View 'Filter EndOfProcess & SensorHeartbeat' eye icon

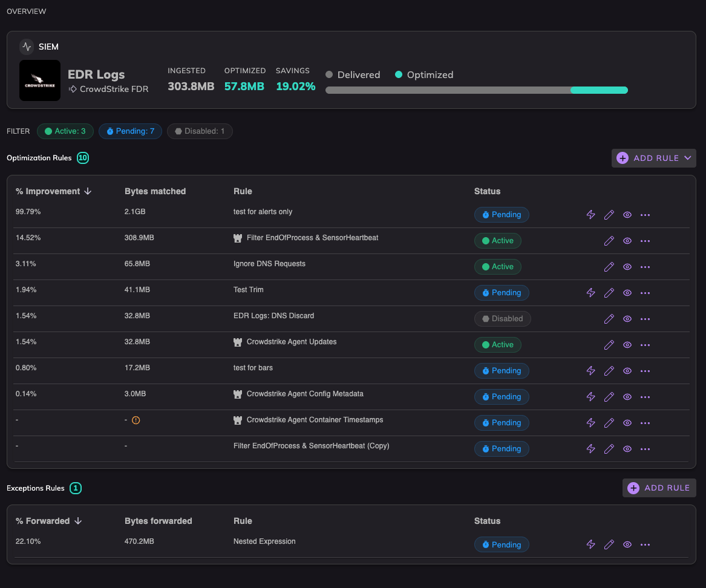(627, 241)
